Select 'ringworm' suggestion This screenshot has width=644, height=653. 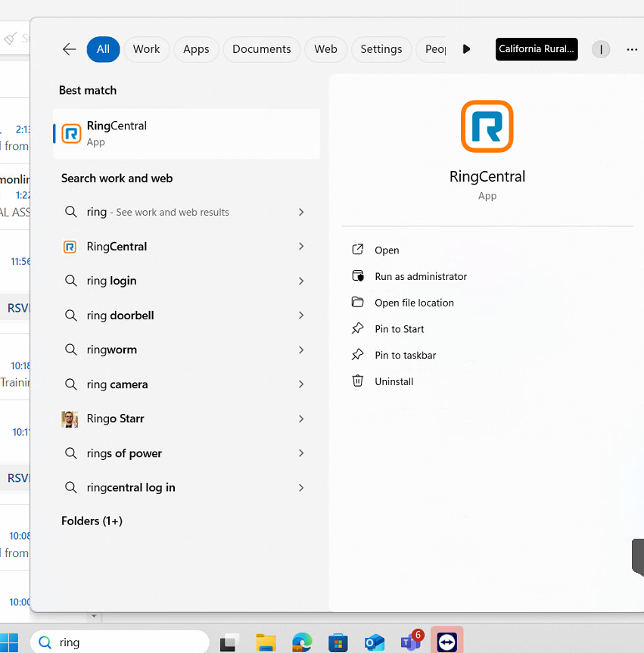186,350
